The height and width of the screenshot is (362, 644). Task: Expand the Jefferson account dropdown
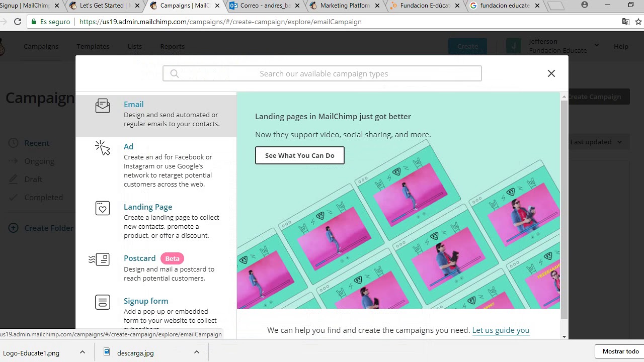pos(596,46)
